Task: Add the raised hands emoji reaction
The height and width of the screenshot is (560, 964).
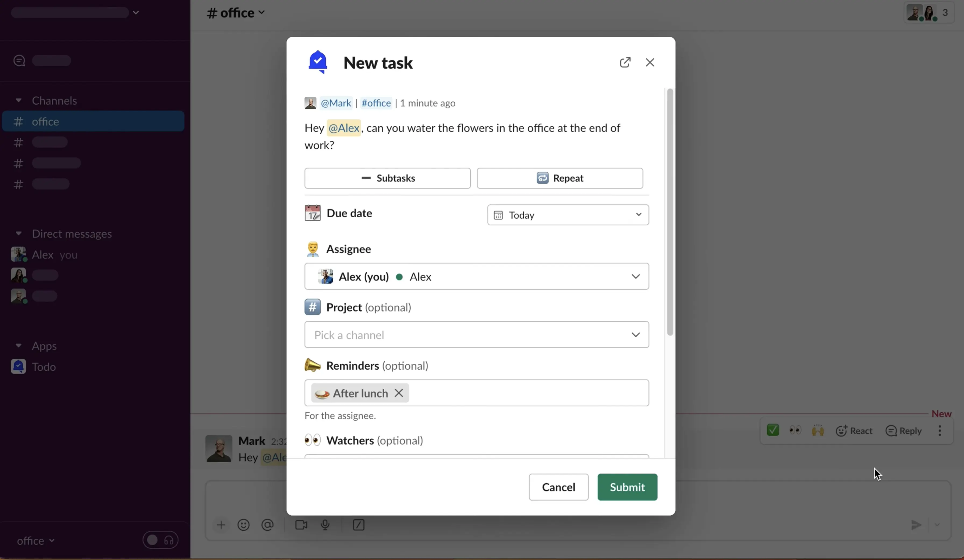Action: point(817,430)
